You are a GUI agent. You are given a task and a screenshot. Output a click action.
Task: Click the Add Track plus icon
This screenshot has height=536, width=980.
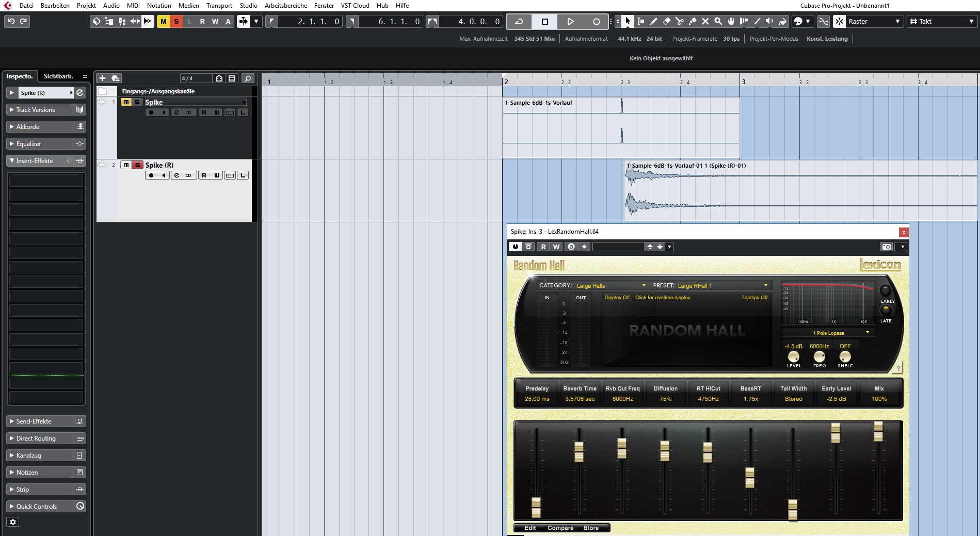coord(102,78)
